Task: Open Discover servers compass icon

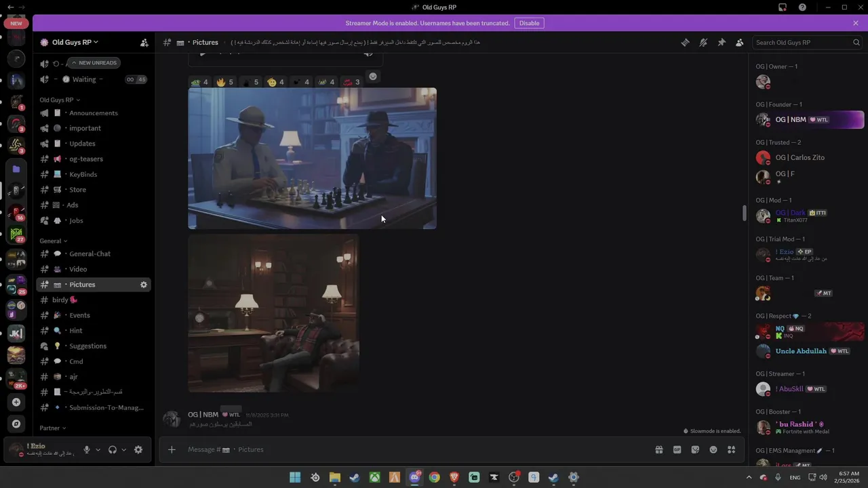Action: coord(16,424)
